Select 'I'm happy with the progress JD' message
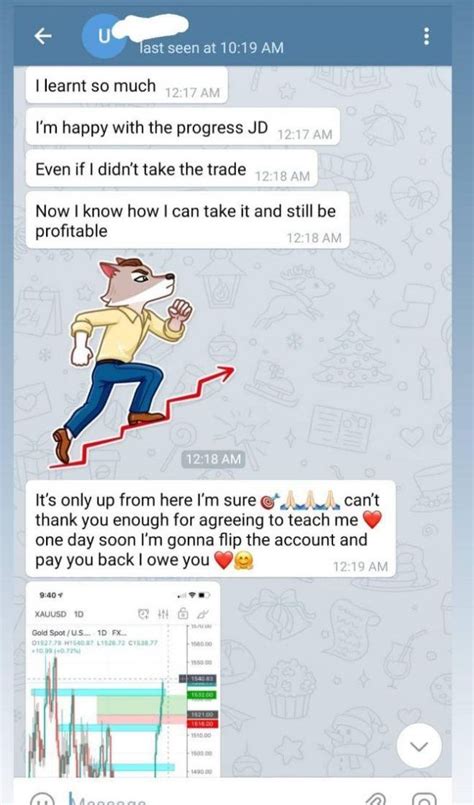The image size is (474, 805). click(x=183, y=127)
